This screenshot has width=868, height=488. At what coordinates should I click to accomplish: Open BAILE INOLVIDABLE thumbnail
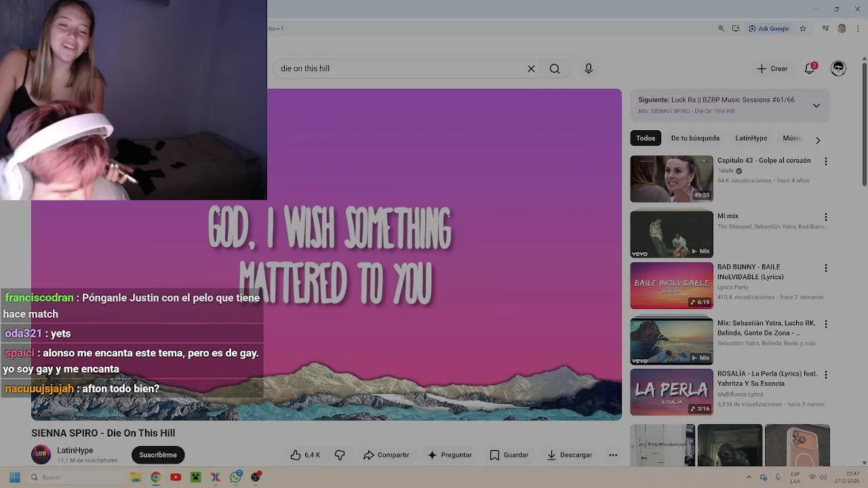pyautogui.click(x=671, y=285)
